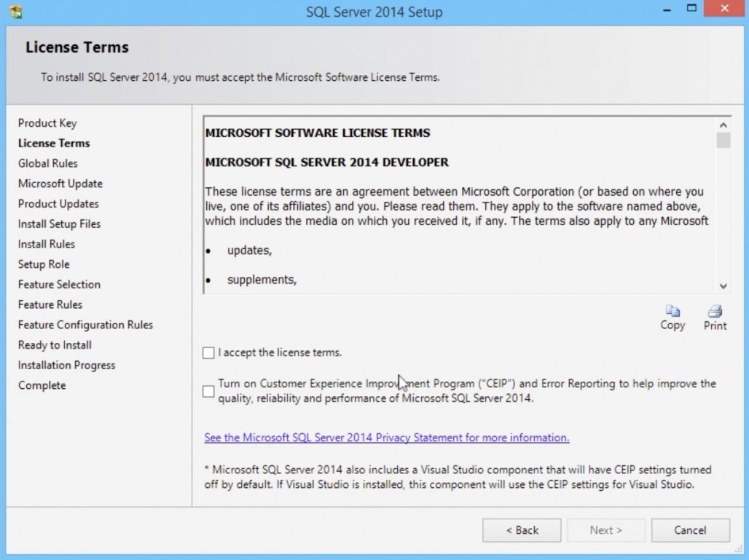
Task: Select the Product Updates step
Action: click(58, 204)
